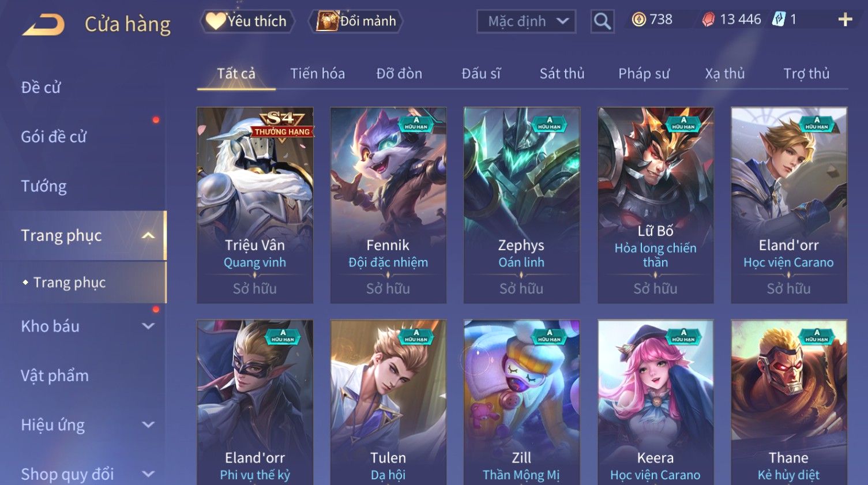Select the Tiến hóa tab
868x485 pixels.
[x=317, y=73]
